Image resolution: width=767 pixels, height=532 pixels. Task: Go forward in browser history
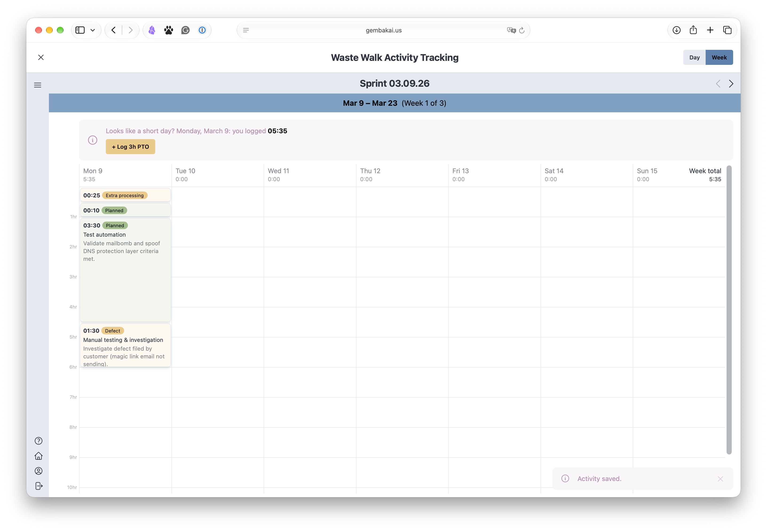[x=131, y=30]
